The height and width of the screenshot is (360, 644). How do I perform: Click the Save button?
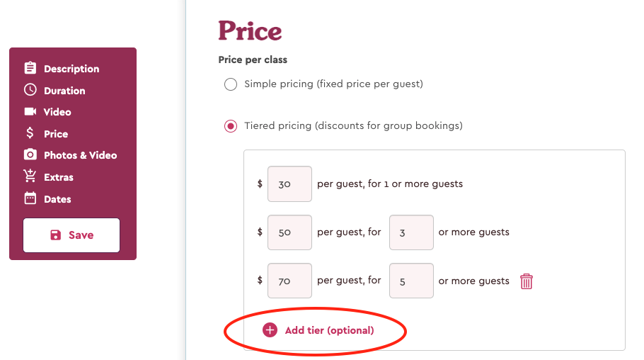tap(71, 235)
